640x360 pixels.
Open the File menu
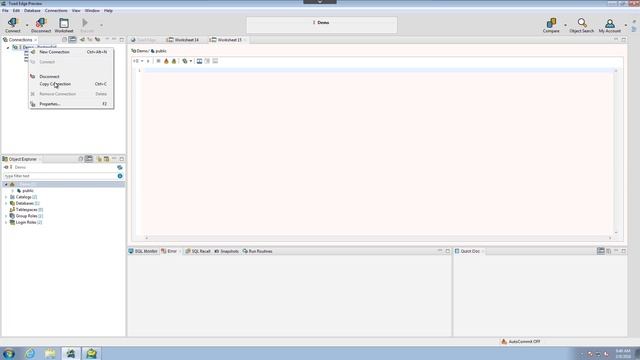coord(5,11)
